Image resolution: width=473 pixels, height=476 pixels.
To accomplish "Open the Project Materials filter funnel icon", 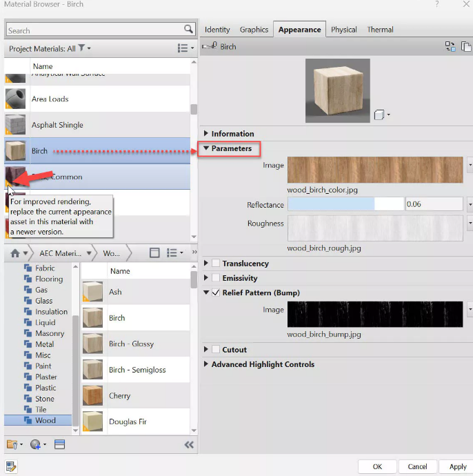I will (x=81, y=48).
